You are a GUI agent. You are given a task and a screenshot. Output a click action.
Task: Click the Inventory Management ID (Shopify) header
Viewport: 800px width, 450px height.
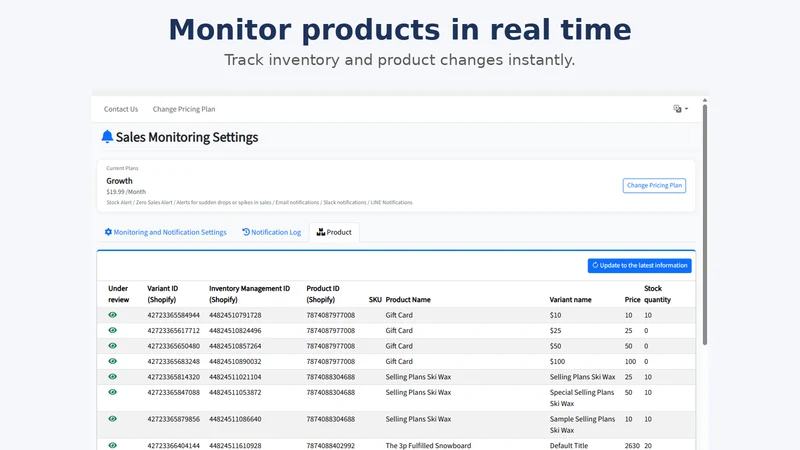(x=249, y=294)
